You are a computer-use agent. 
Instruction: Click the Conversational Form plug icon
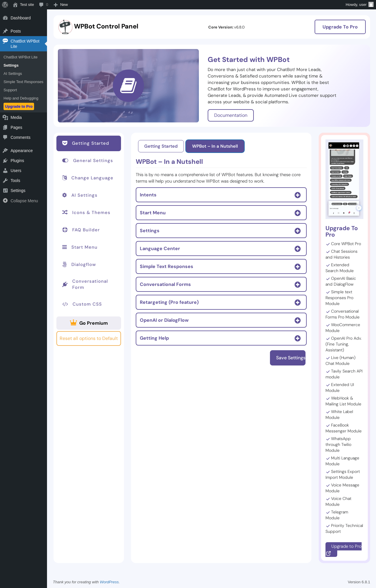(65, 284)
